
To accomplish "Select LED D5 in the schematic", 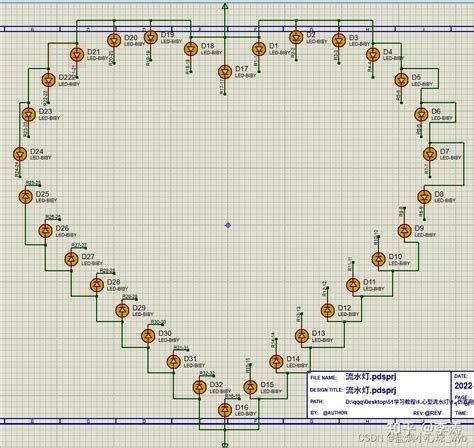I will point(401,80).
